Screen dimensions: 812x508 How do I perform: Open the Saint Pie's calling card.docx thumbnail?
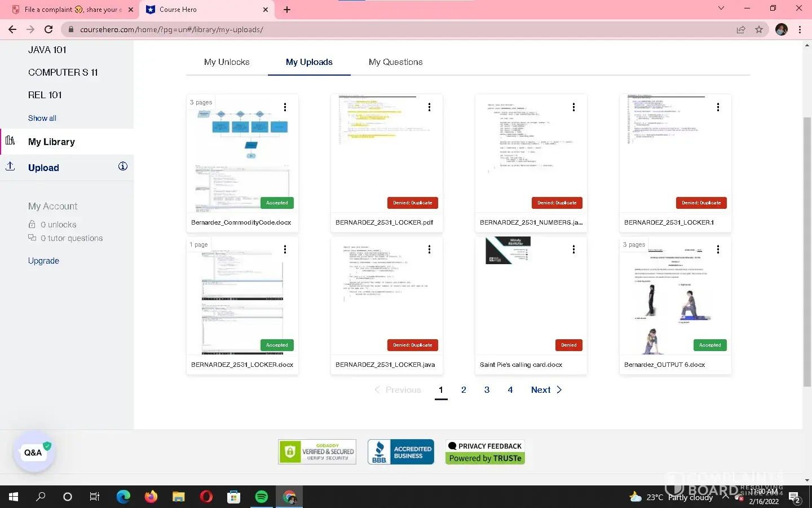(x=531, y=295)
